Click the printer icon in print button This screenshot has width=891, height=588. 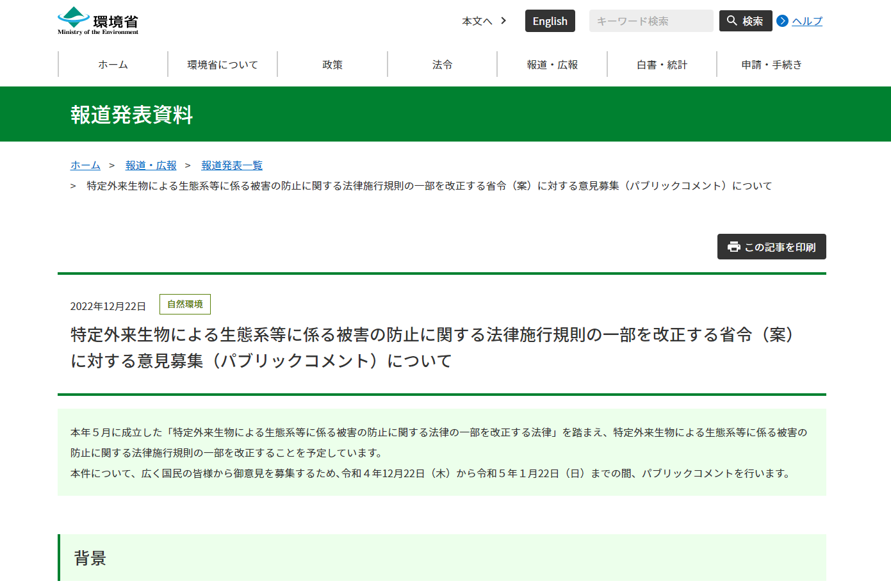733,247
